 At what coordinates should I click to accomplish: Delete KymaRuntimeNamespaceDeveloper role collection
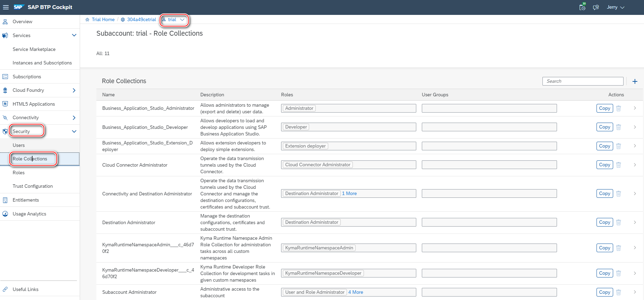(x=618, y=273)
